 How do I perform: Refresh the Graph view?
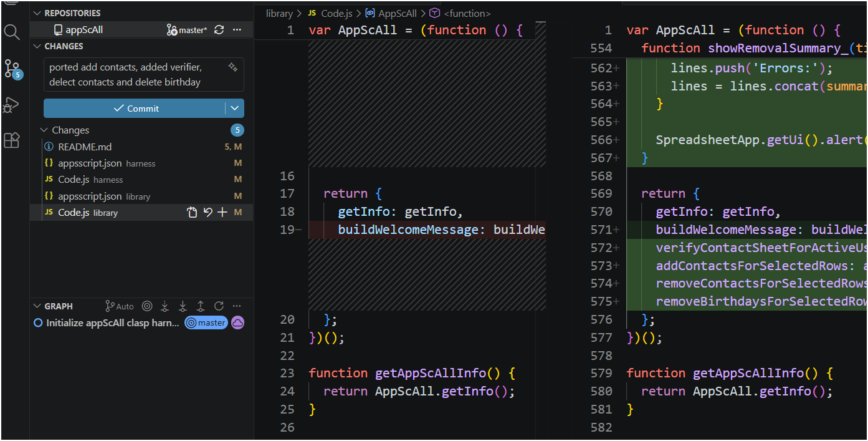(x=219, y=306)
